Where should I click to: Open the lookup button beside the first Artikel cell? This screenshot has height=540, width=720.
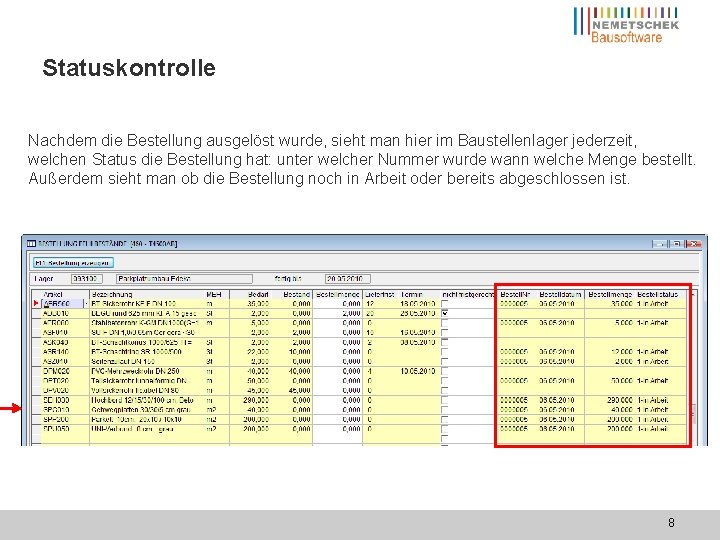pyautogui.click(x=86, y=304)
